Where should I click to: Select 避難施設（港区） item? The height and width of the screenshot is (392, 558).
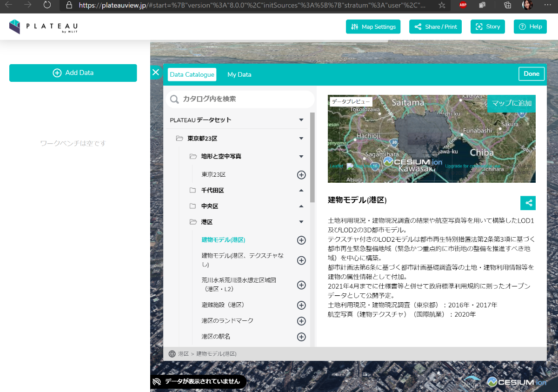(223, 305)
